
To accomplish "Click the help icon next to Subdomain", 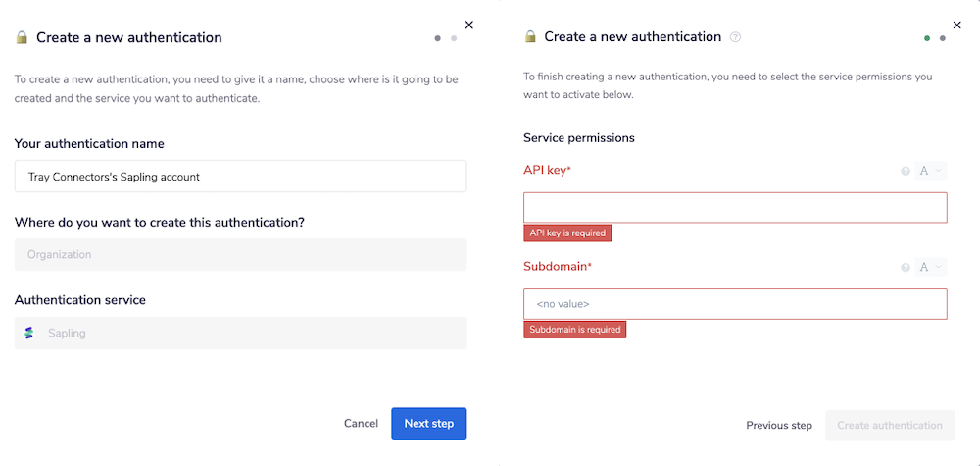I will pyautogui.click(x=906, y=267).
